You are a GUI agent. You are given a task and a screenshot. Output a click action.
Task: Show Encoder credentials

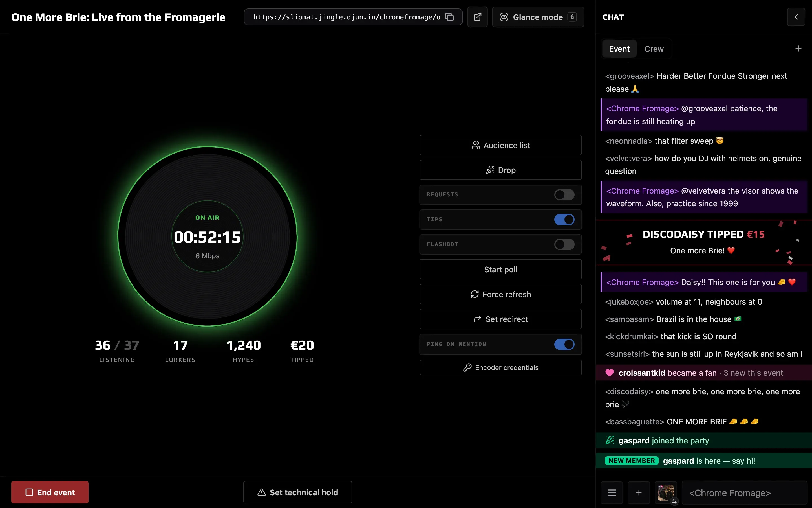click(500, 367)
